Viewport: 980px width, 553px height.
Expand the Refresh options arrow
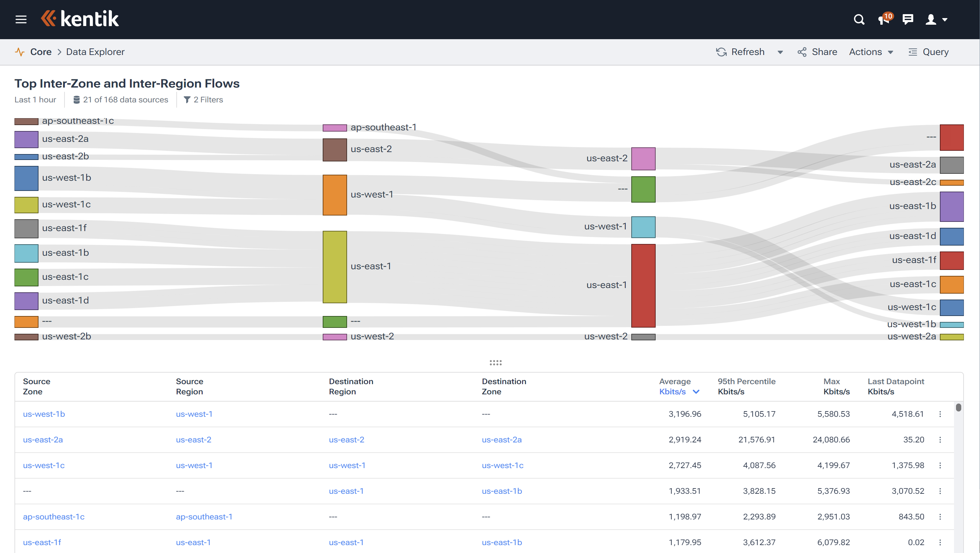[780, 53]
